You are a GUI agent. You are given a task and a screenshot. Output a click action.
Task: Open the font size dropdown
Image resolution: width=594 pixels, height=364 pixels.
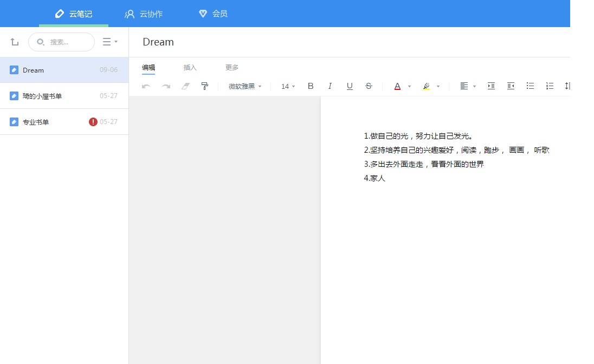tap(287, 86)
